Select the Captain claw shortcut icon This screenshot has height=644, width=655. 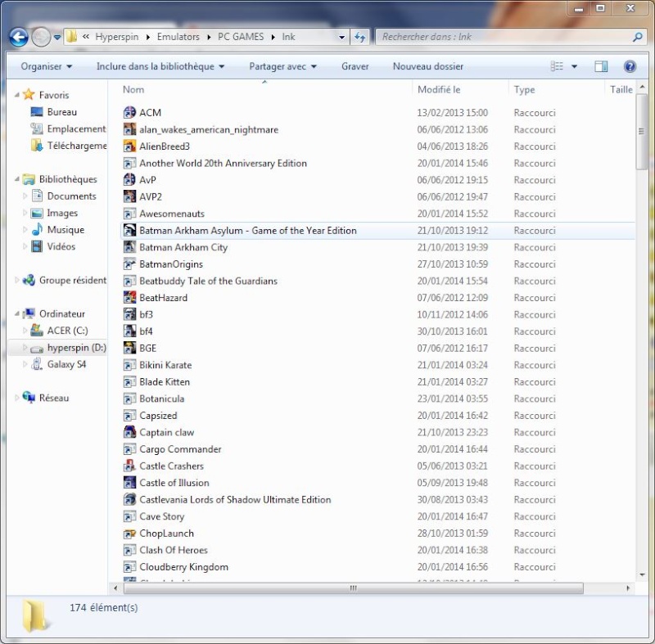129,432
